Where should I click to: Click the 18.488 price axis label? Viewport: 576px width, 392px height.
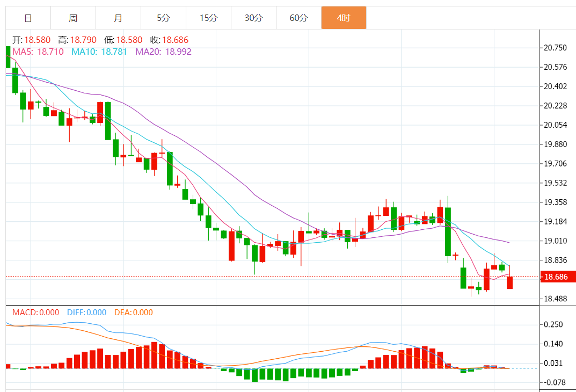coord(555,299)
